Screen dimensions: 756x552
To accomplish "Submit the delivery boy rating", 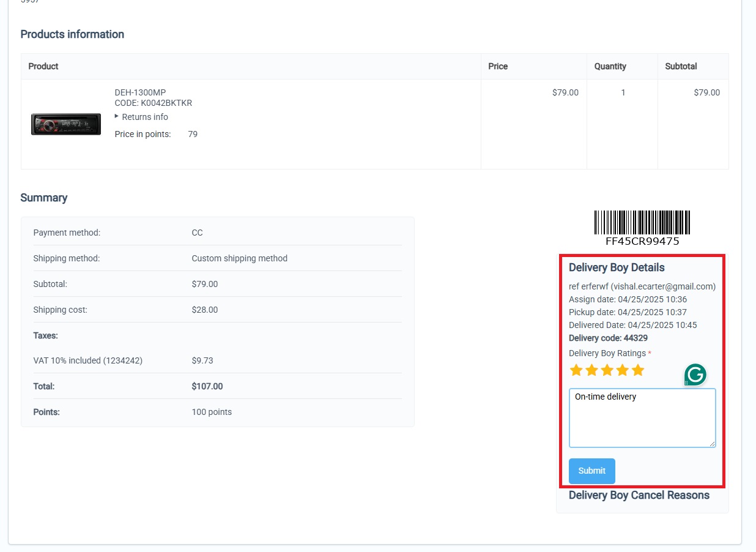I will (591, 471).
